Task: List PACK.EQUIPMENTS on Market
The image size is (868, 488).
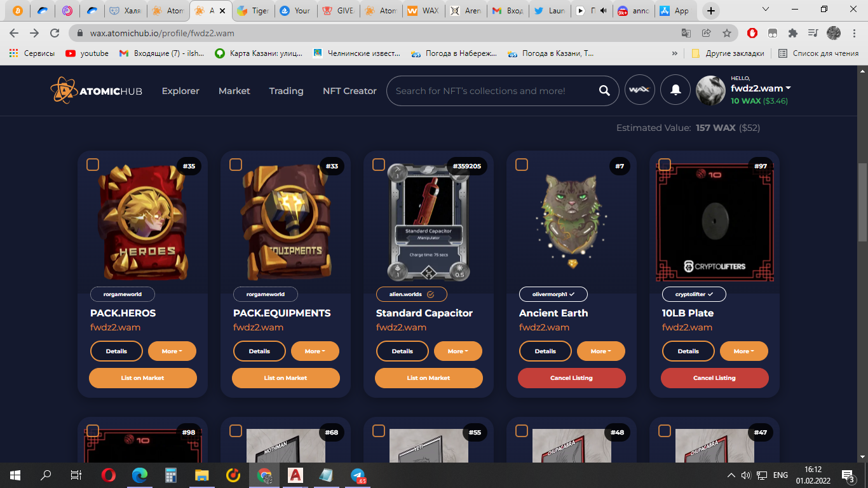Action: coord(286,377)
